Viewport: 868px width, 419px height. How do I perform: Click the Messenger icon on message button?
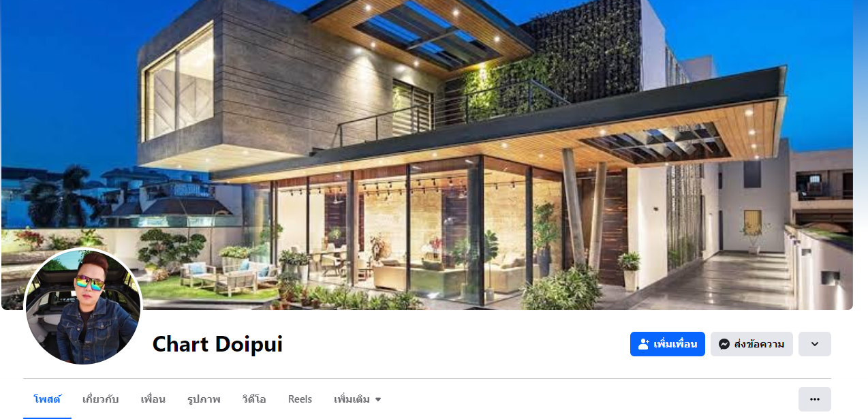pos(724,344)
